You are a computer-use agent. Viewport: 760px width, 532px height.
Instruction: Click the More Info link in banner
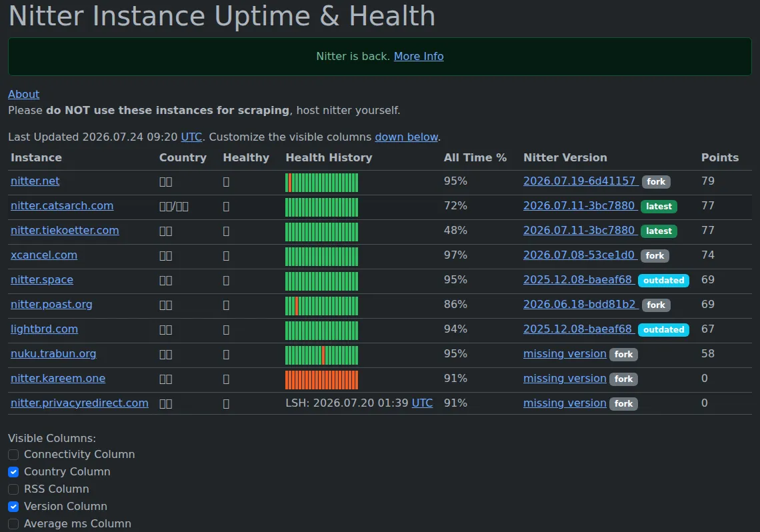click(x=418, y=56)
